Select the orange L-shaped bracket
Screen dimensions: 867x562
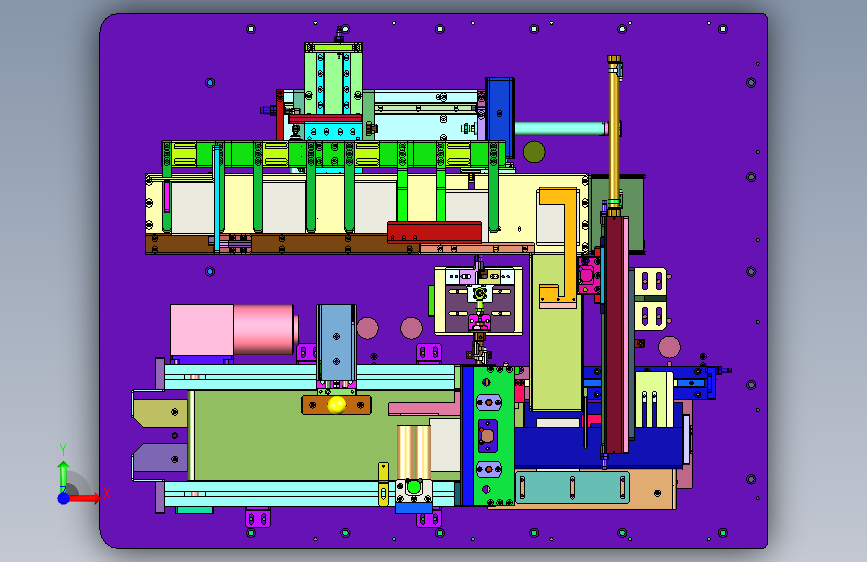(558, 246)
